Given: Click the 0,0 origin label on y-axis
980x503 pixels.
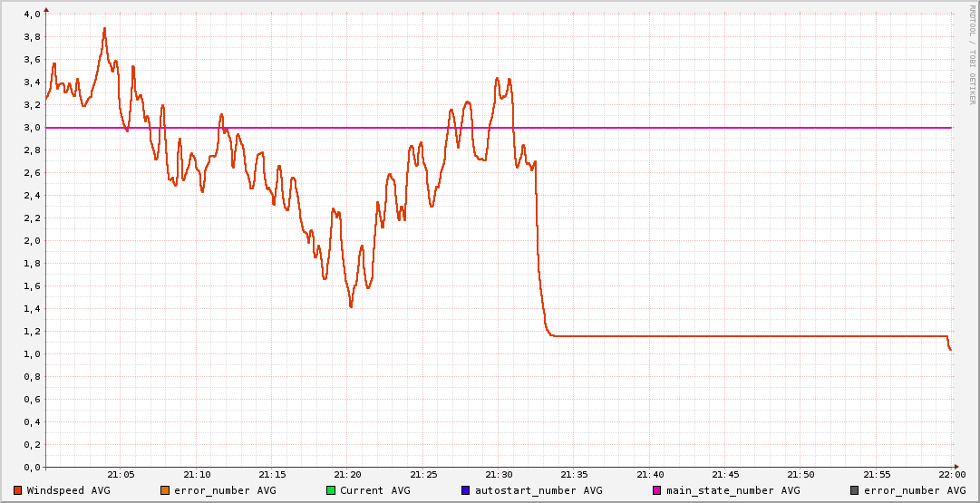Looking at the screenshot, I should 31,468.
